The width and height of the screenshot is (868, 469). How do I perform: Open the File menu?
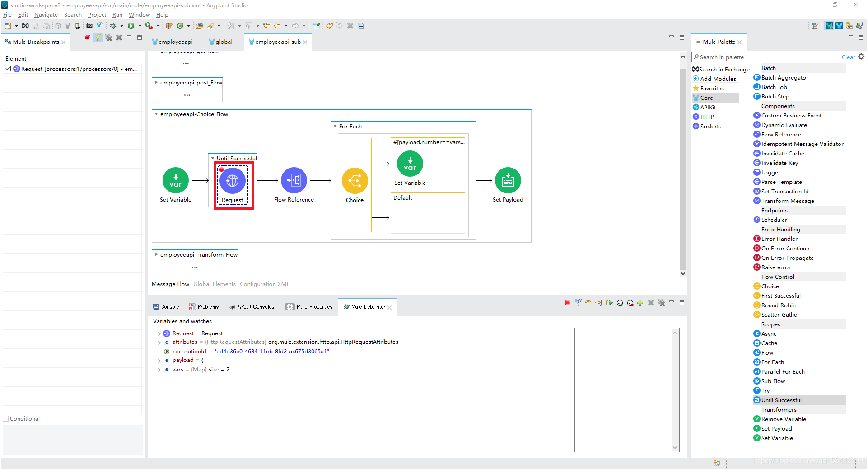[7, 15]
